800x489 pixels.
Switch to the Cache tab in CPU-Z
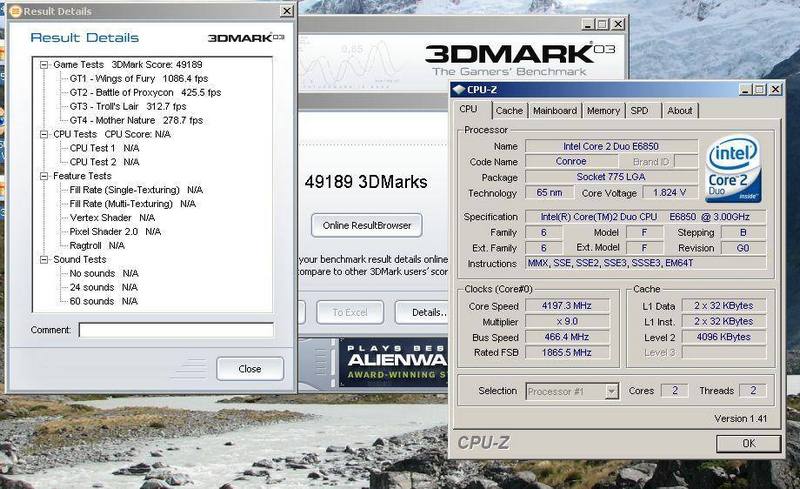click(x=509, y=111)
